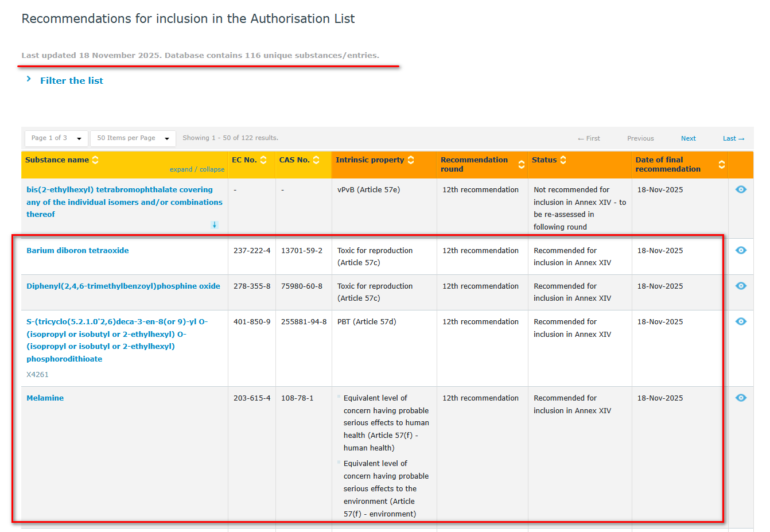Go to Next page of results
770x532 pixels.
coord(688,138)
